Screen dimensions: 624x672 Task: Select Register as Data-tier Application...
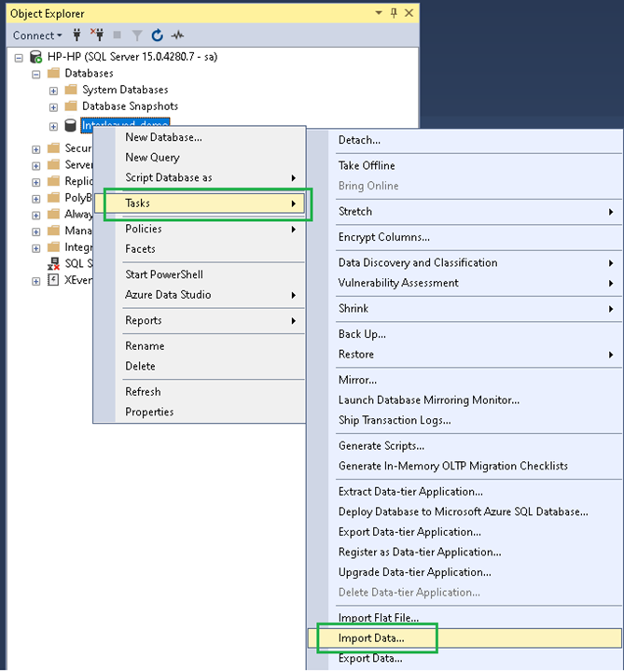[x=465, y=552]
